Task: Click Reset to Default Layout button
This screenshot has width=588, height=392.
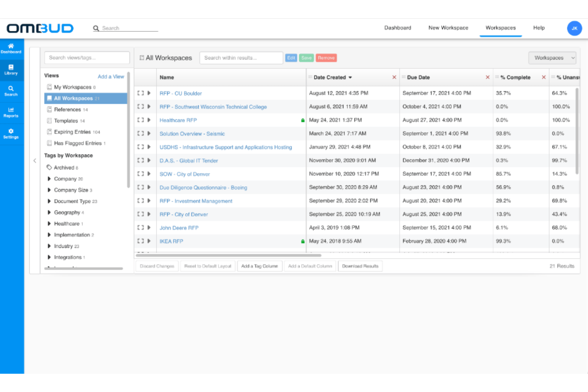Action: (x=207, y=266)
